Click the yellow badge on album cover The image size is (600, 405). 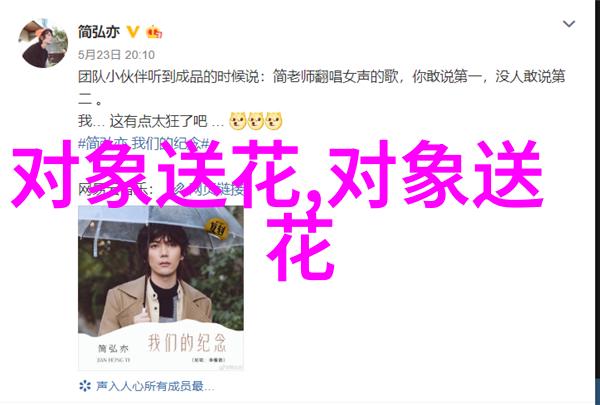pos(217,230)
